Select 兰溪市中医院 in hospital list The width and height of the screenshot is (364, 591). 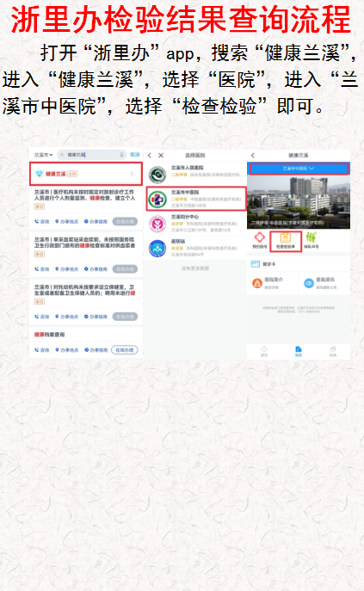click(x=196, y=199)
